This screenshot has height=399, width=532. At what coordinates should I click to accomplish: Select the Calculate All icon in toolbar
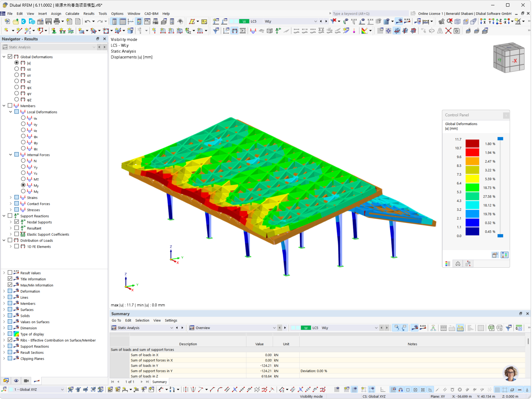(x=426, y=21)
